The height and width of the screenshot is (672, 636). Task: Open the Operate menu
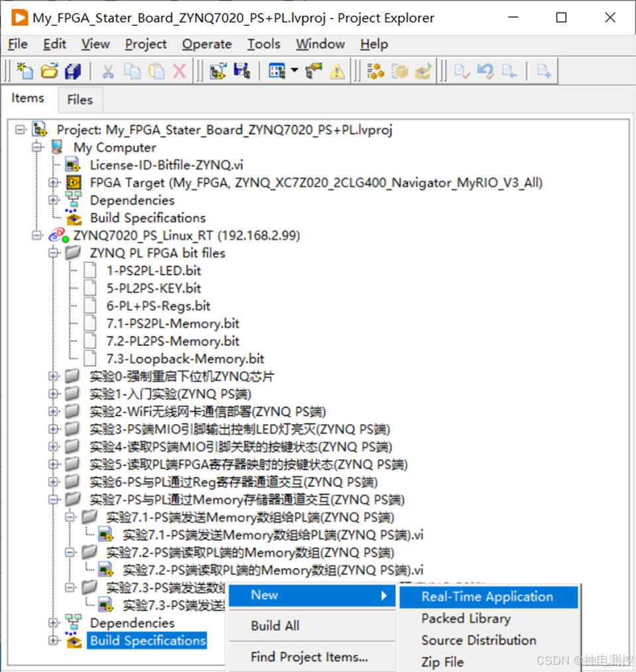[x=207, y=44]
